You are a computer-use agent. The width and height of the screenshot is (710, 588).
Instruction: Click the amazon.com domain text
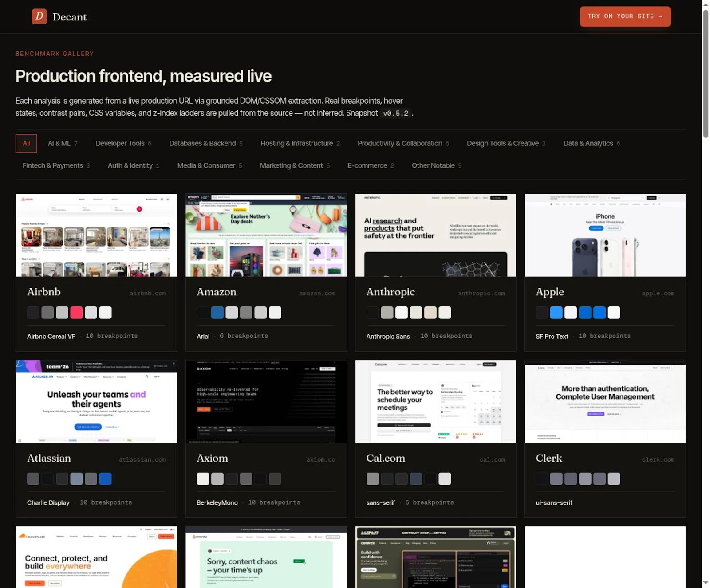tap(317, 293)
